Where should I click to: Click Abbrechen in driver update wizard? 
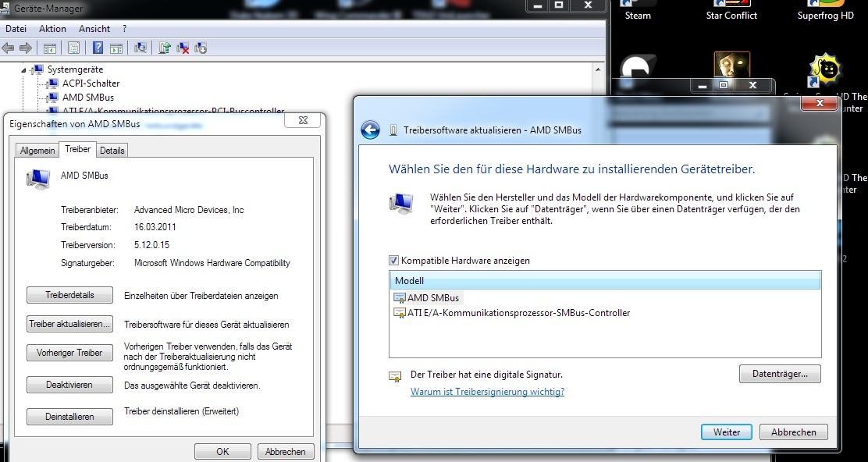click(x=794, y=432)
